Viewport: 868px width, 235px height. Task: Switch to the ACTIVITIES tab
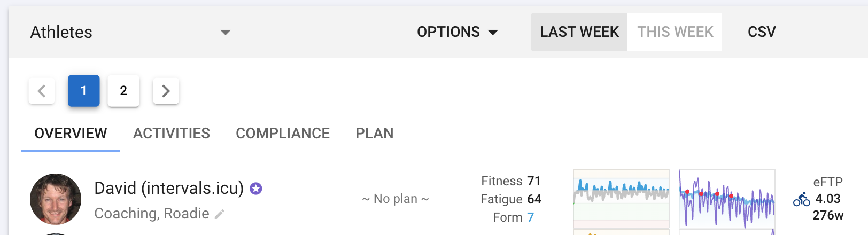(x=172, y=133)
